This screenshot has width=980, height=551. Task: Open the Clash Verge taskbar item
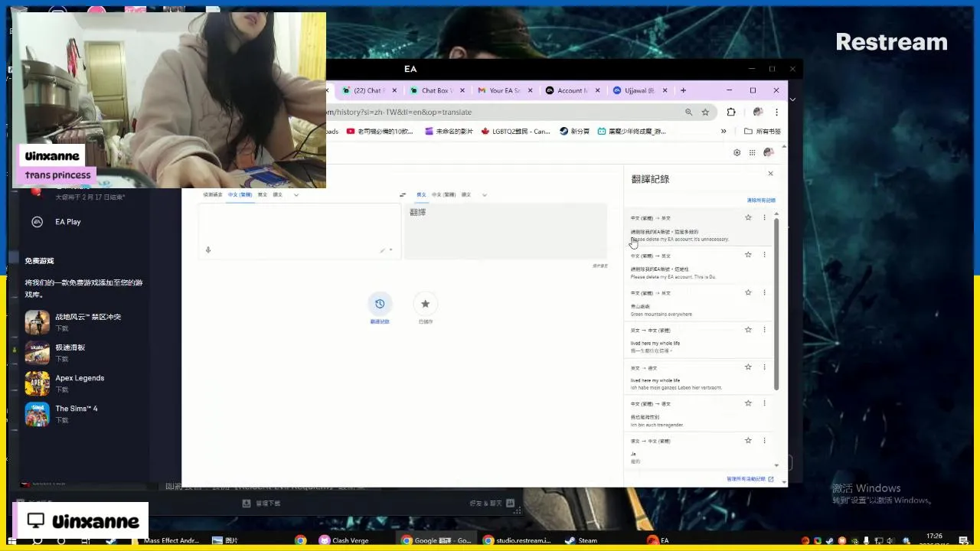[x=344, y=540]
